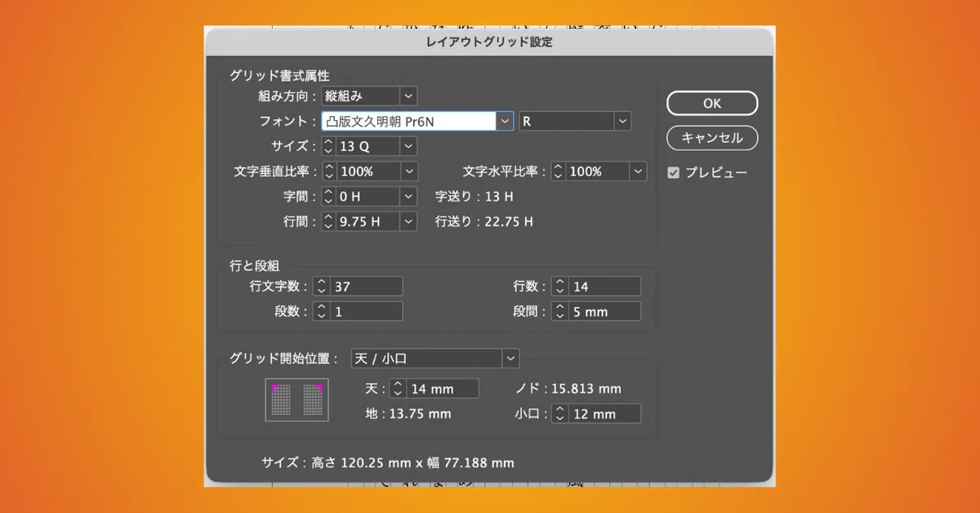Click the サイズ stepper arrows
980x513 pixels.
(328, 146)
